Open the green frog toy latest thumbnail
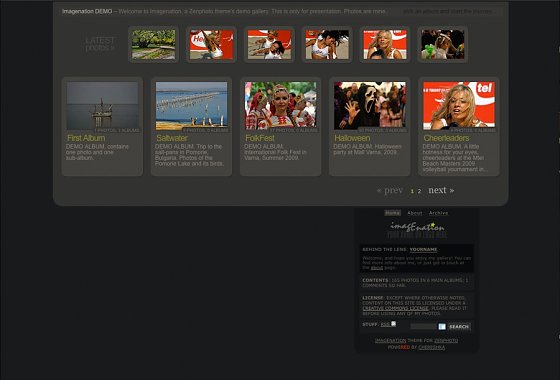 point(443,44)
